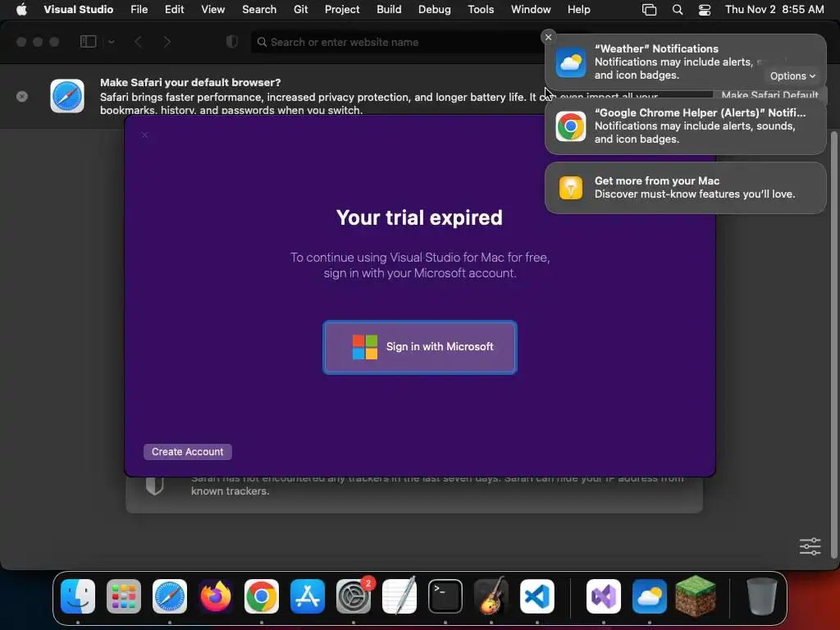The width and height of the screenshot is (840, 630).
Task: Toggle the Safari sidebar button
Action: 88,42
